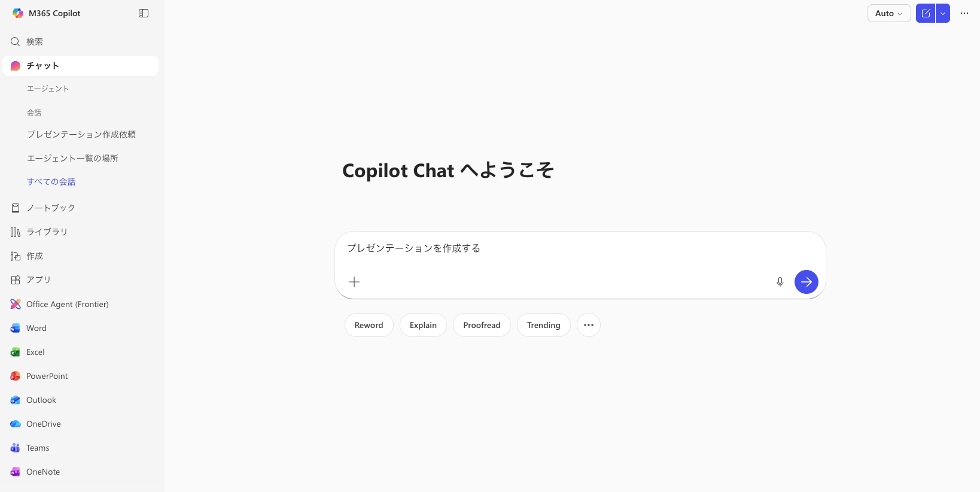This screenshot has width=980, height=492.
Task: Show more prompt suggestions via the ellipsis chip
Action: pos(589,325)
